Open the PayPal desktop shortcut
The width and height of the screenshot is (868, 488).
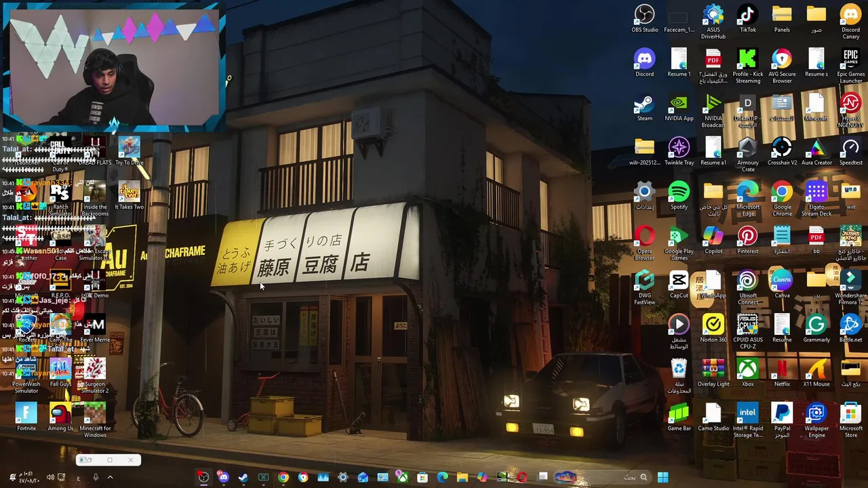coord(782,420)
